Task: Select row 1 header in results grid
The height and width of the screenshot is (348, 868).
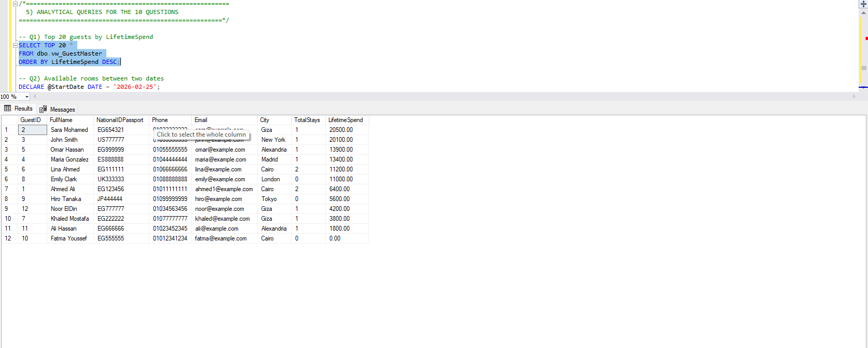Action: (9, 130)
